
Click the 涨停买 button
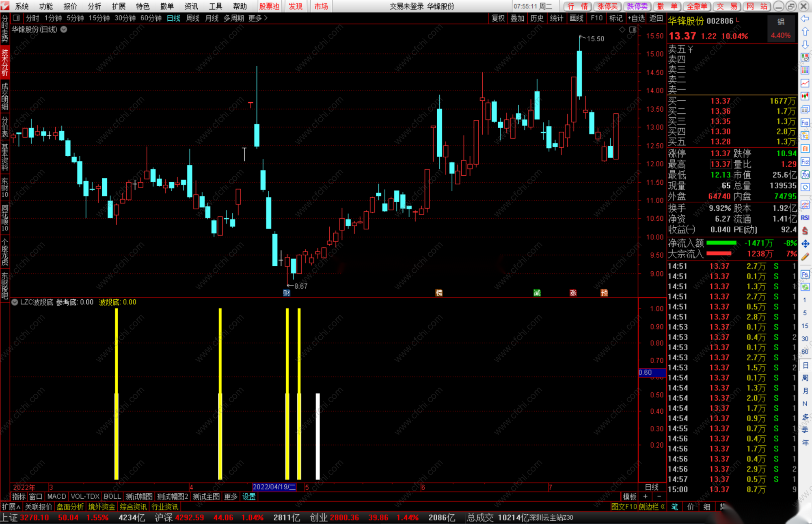click(x=607, y=6)
